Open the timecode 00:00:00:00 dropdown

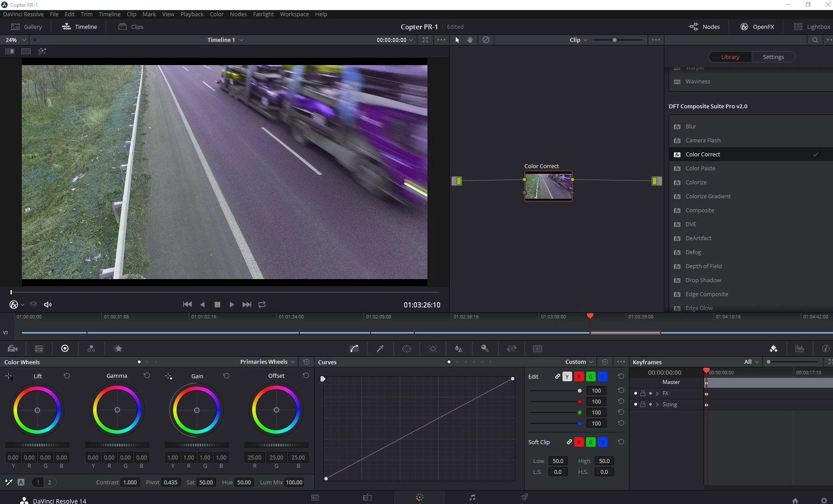click(395, 40)
